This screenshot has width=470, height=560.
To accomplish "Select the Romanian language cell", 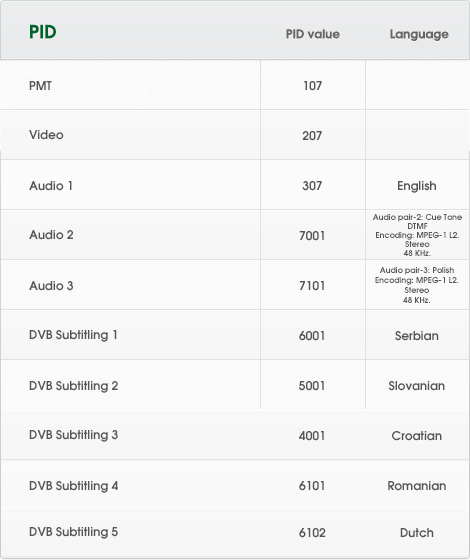I will [x=417, y=486].
